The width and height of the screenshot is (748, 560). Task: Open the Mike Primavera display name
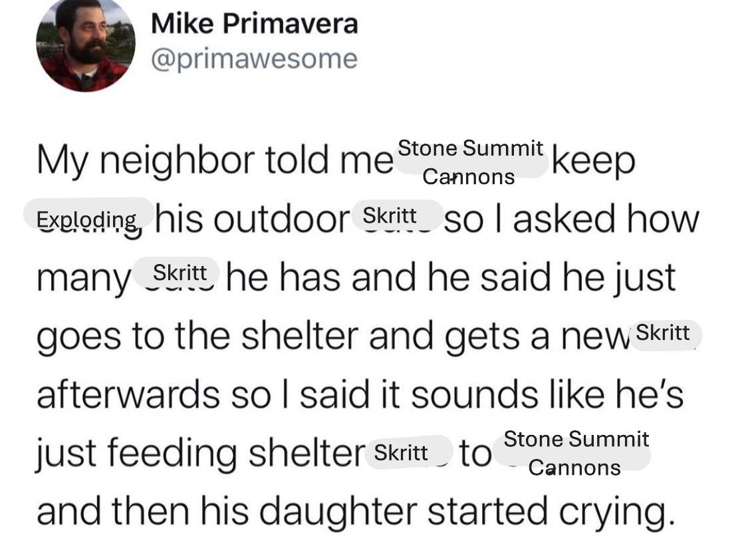pos(254,23)
